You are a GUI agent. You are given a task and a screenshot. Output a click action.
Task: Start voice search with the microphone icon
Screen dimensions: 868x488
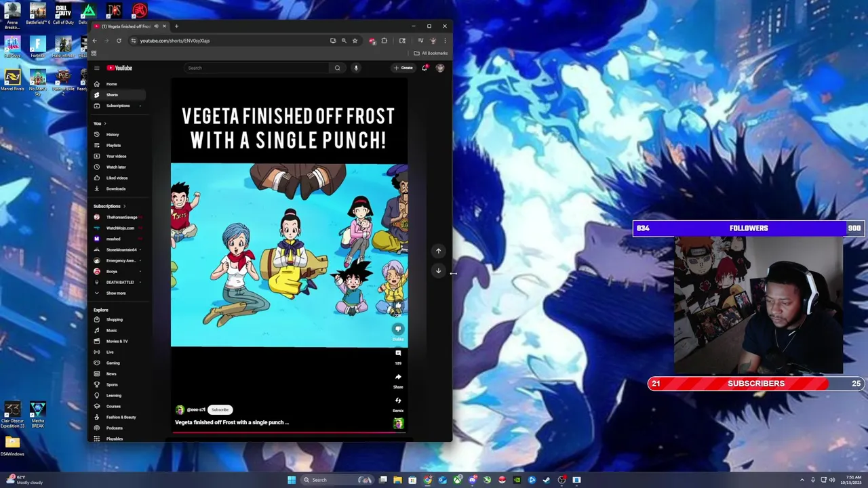click(x=355, y=68)
